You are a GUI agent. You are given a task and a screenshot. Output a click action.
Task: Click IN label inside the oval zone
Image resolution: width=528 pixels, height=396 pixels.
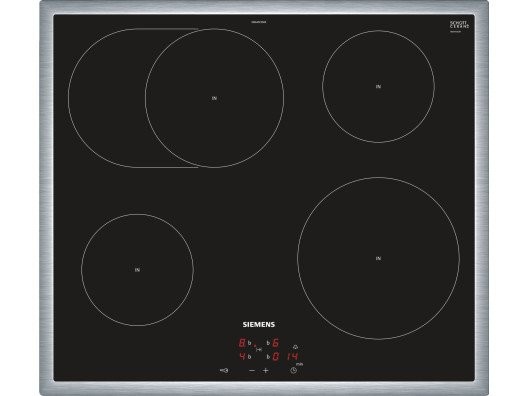214,98
